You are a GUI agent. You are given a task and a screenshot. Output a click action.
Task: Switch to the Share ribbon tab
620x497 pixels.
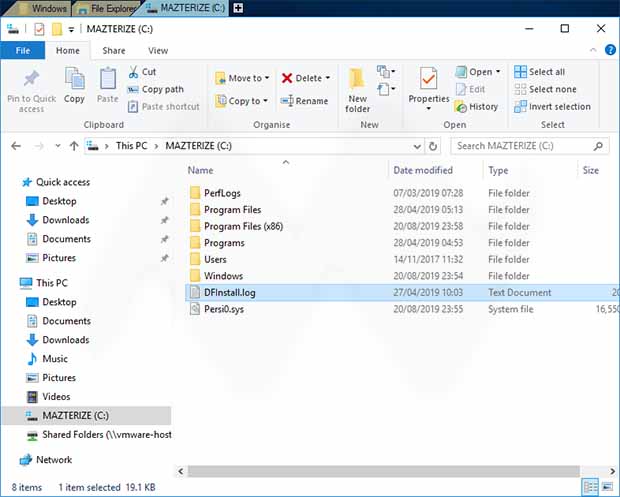point(114,51)
